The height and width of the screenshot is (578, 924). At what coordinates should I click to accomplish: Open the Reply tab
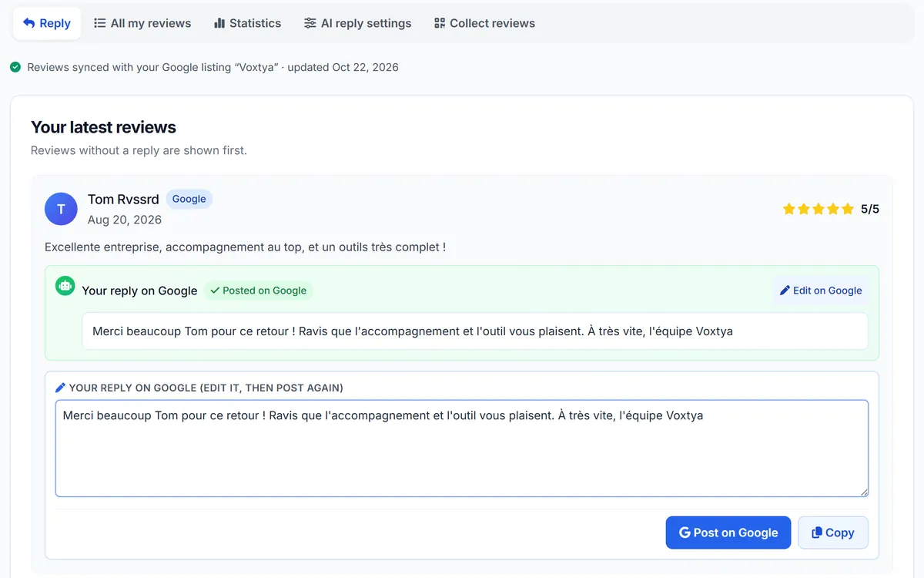47,23
